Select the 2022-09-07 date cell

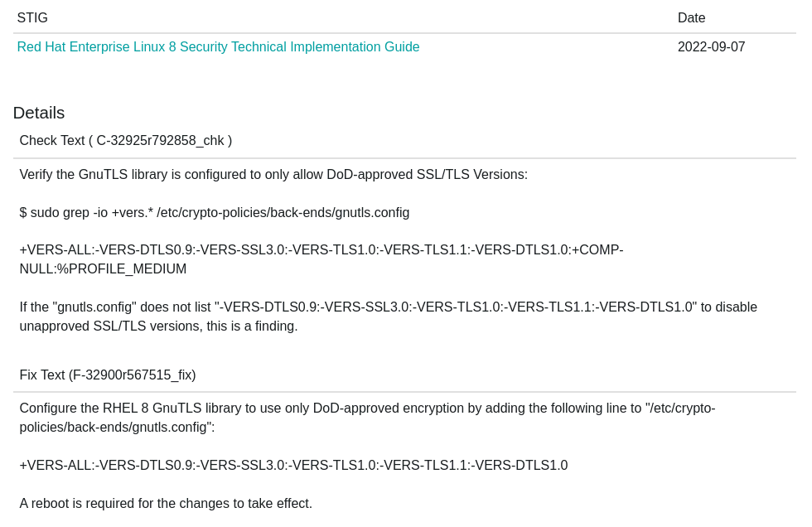tap(711, 47)
